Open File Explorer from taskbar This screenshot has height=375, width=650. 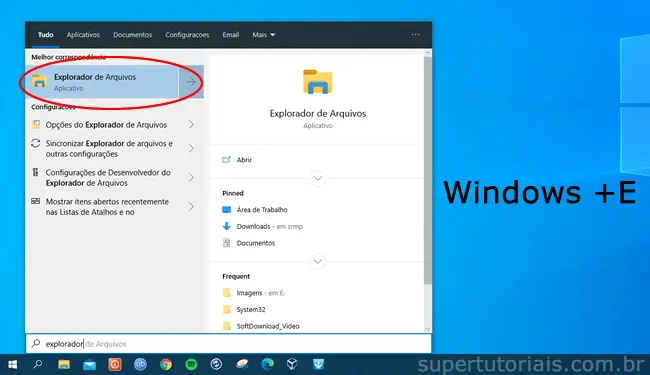64,364
